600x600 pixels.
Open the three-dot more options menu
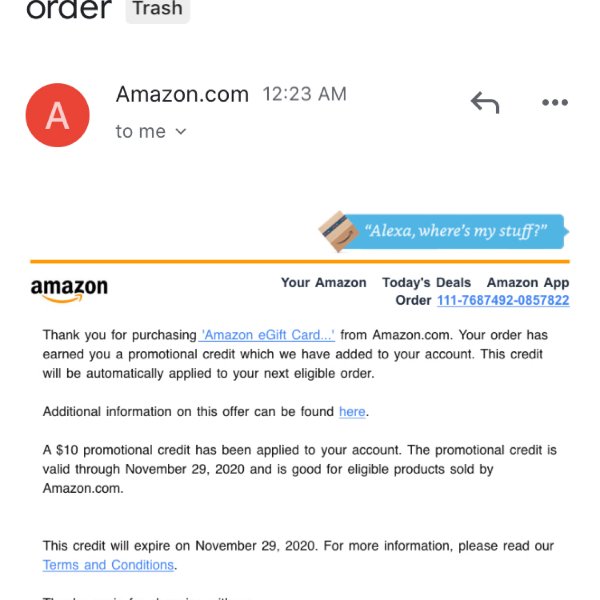coord(555,102)
